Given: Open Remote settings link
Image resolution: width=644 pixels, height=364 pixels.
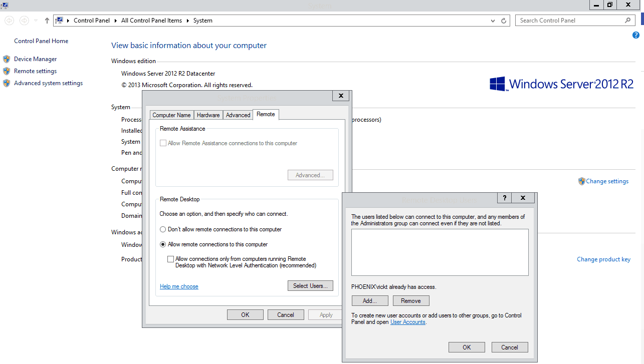Looking at the screenshot, I should (36, 71).
